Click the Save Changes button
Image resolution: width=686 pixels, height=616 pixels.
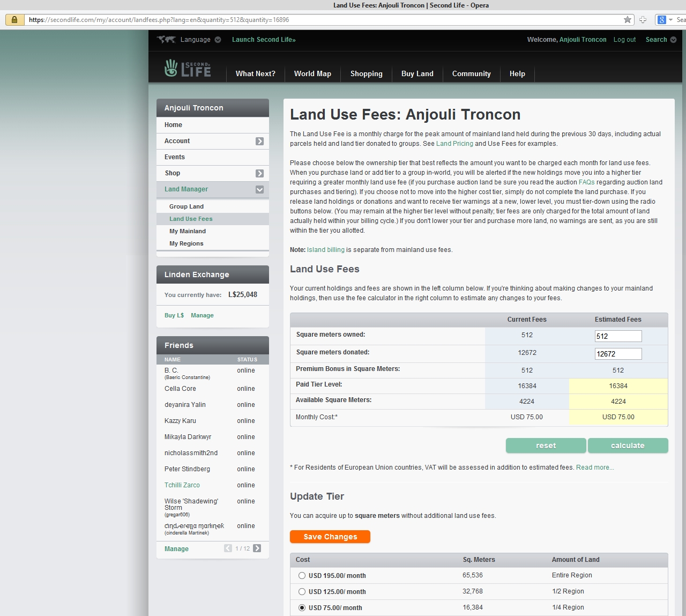[330, 537]
